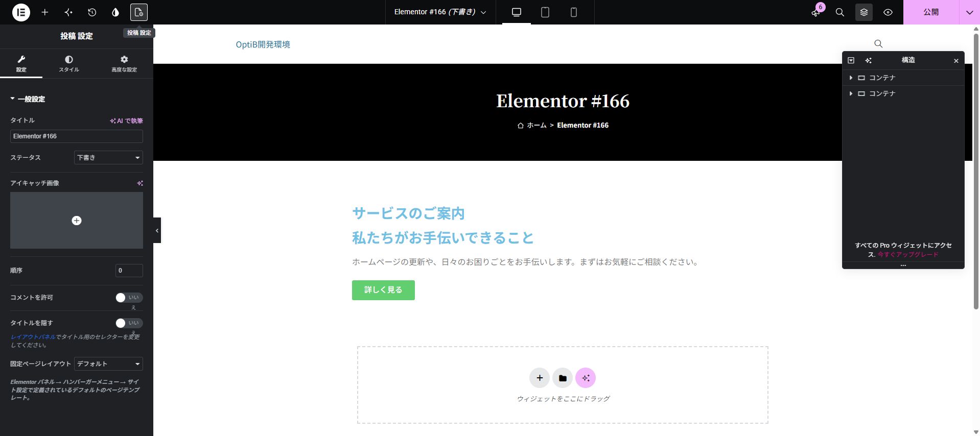
Task: Expand the second コンテナ tree item
Action: 851,93
